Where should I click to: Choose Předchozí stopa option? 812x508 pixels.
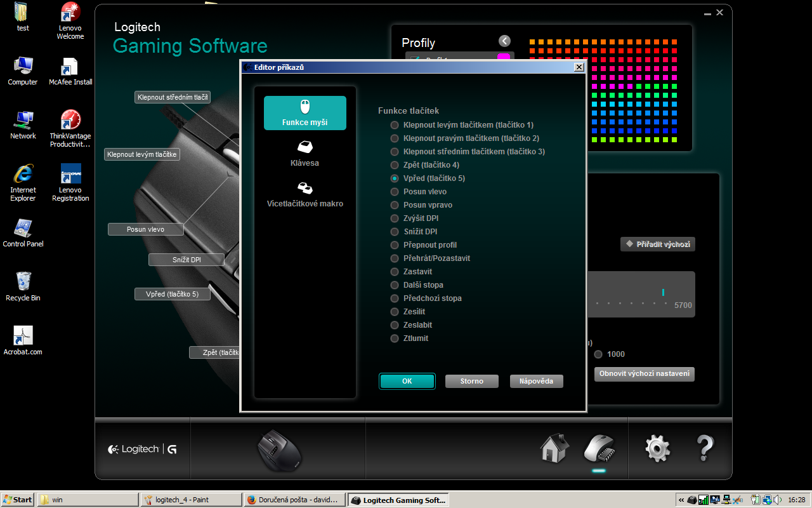(x=426, y=298)
